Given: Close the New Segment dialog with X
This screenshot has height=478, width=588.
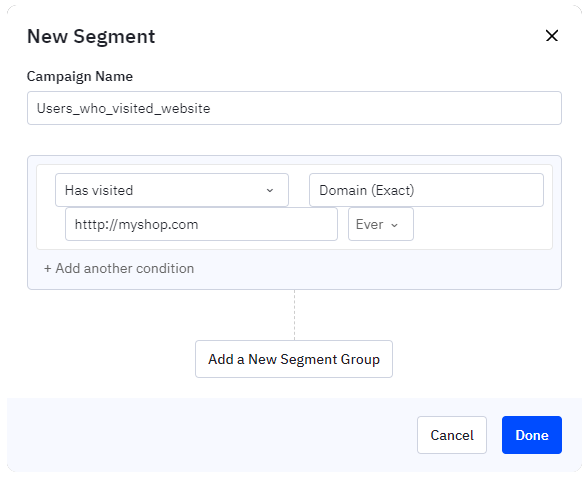Looking at the screenshot, I should [x=552, y=36].
